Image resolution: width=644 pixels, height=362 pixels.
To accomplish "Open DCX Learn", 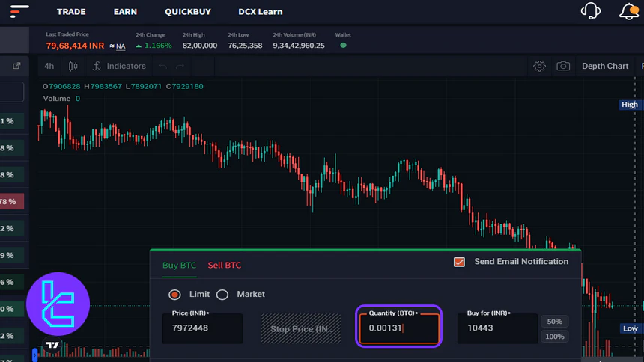I will click(261, 12).
